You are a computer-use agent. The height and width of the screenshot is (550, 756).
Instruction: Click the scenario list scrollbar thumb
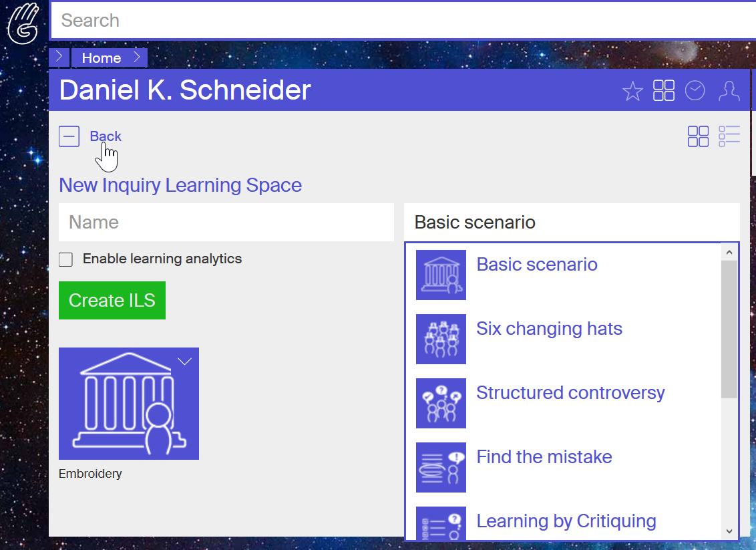click(x=729, y=329)
